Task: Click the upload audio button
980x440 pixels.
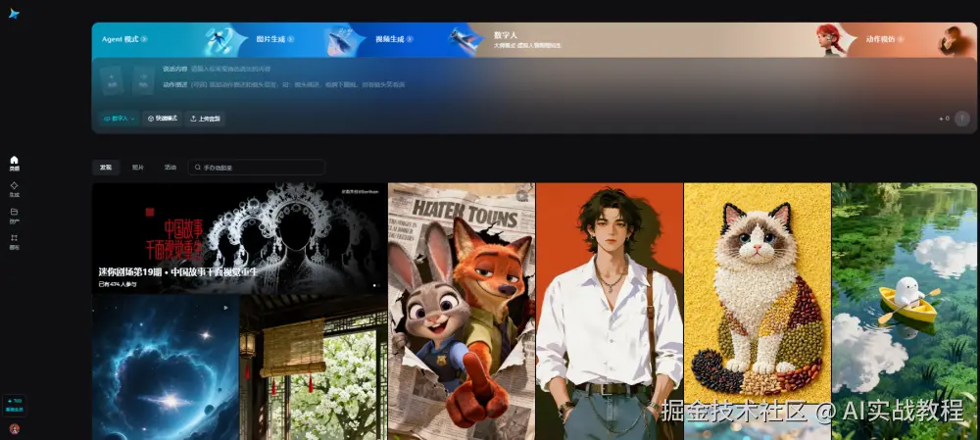Action: 205,119
